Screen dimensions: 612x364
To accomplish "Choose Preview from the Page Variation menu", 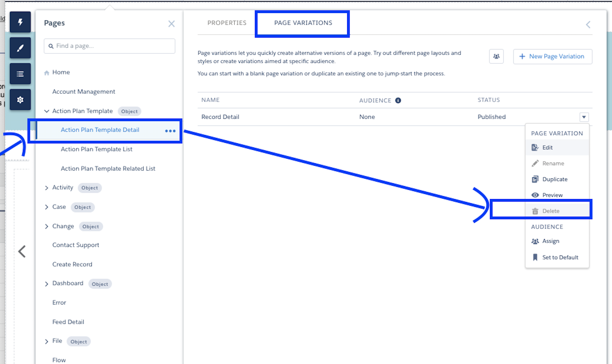I will (x=557, y=195).
